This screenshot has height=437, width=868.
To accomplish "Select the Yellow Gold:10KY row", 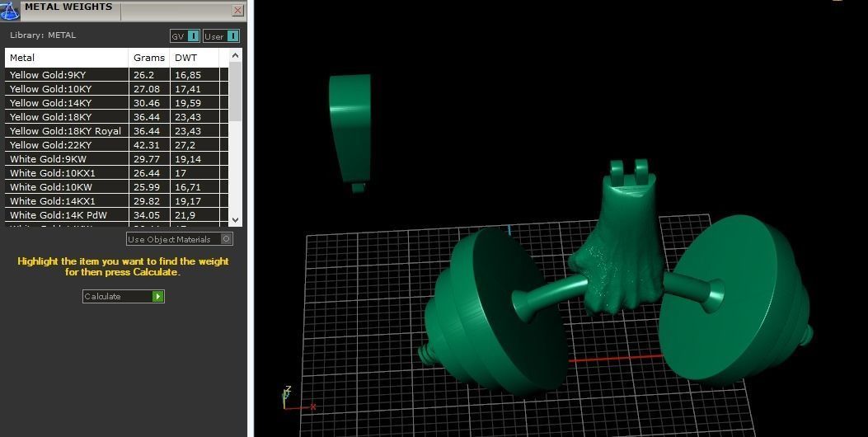I will pyautogui.click(x=116, y=88).
